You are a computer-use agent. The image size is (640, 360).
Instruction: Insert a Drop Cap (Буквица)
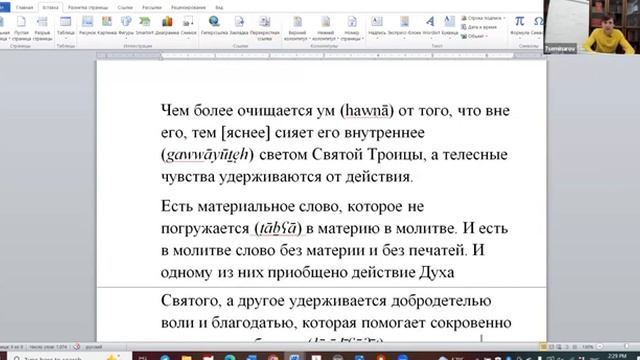(x=449, y=26)
